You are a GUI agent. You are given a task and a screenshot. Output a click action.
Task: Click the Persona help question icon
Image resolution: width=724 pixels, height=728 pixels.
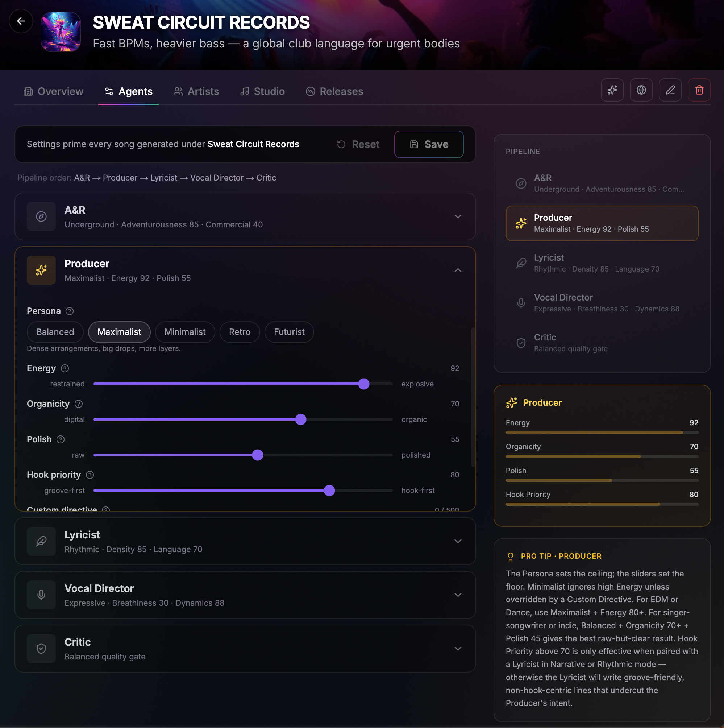70,311
